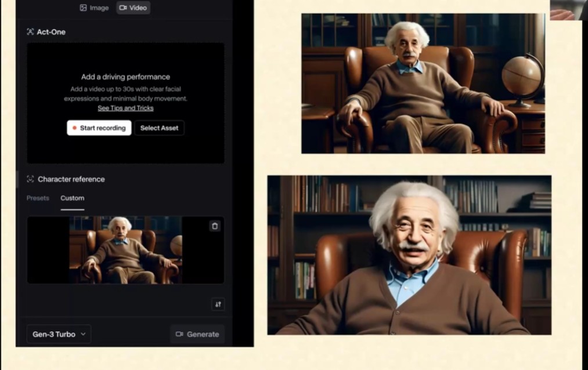Select the character reference image thumbnail
The height and width of the screenshot is (370, 588).
(125, 250)
